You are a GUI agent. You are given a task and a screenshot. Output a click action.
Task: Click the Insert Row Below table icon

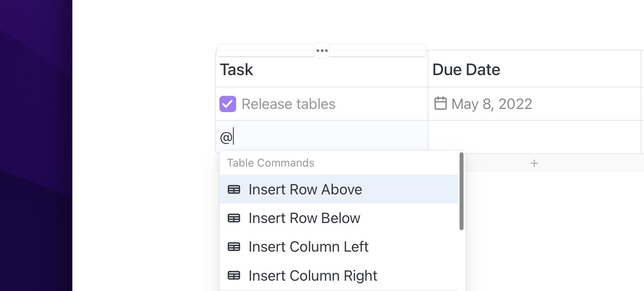coord(234,218)
